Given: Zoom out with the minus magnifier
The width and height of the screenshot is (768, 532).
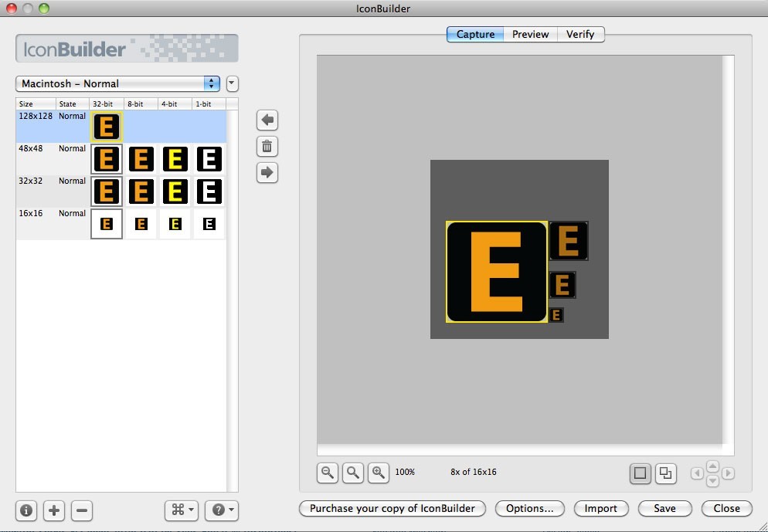Looking at the screenshot, I should 327,473.
